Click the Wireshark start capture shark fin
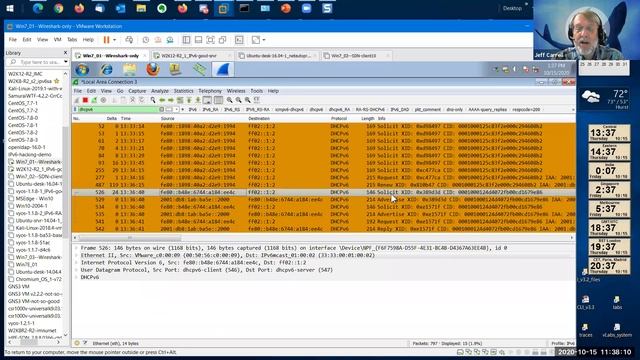Viewport: 640px width, 360px height. click(76, 100)
